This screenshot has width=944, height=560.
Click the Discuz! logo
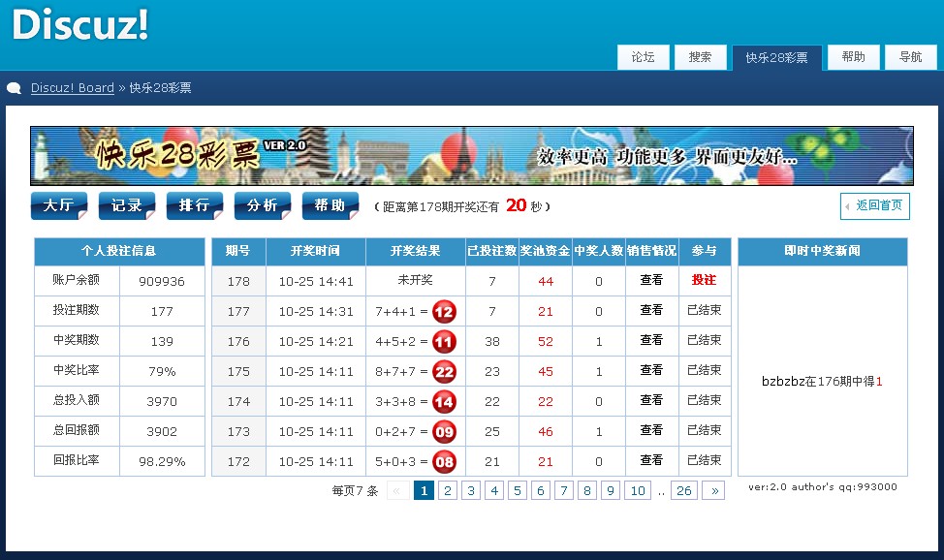(x=80, y=25)
